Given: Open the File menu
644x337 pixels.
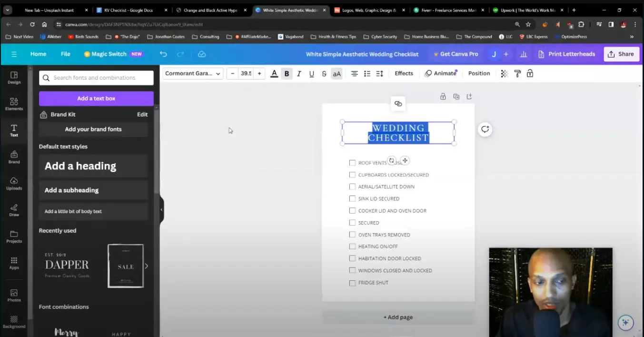Looking at the screenshot, I should coord(65,54).
